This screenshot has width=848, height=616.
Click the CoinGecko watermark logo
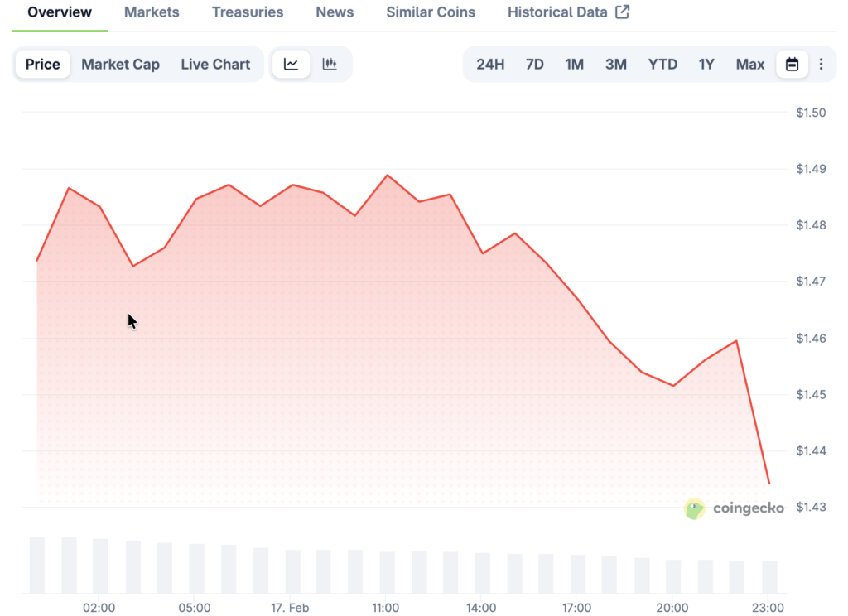735,508
